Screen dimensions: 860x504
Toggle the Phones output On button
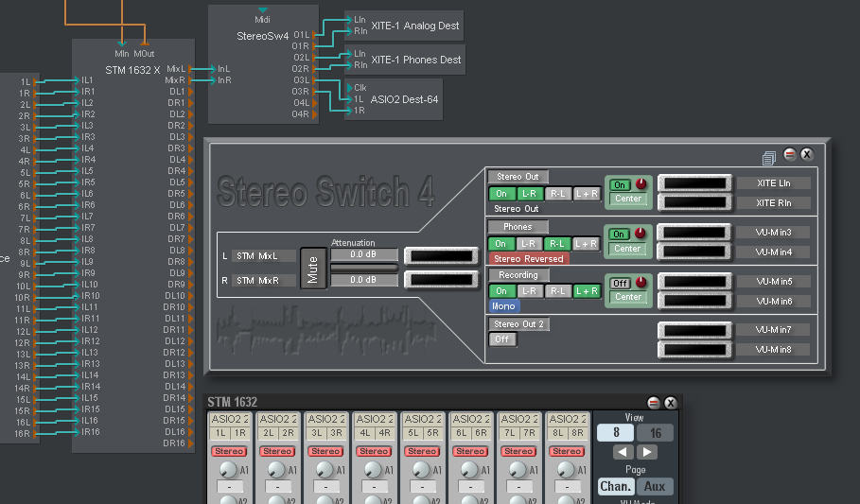click(500, 244)
